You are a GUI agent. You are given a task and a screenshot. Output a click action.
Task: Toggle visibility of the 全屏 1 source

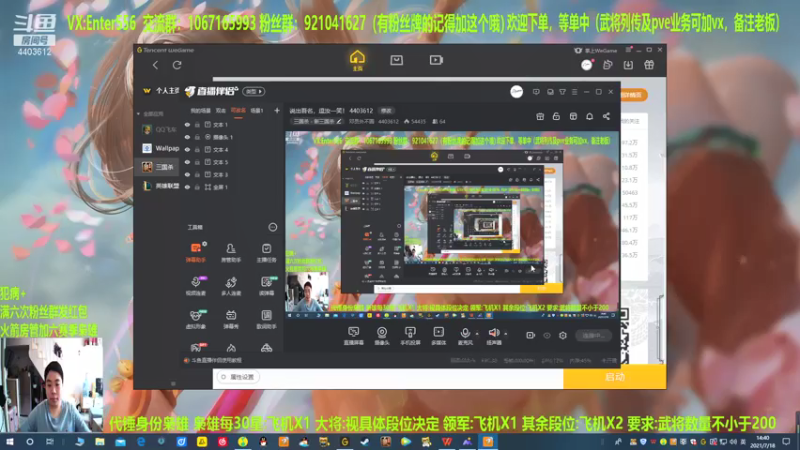(x=187, y=187)
